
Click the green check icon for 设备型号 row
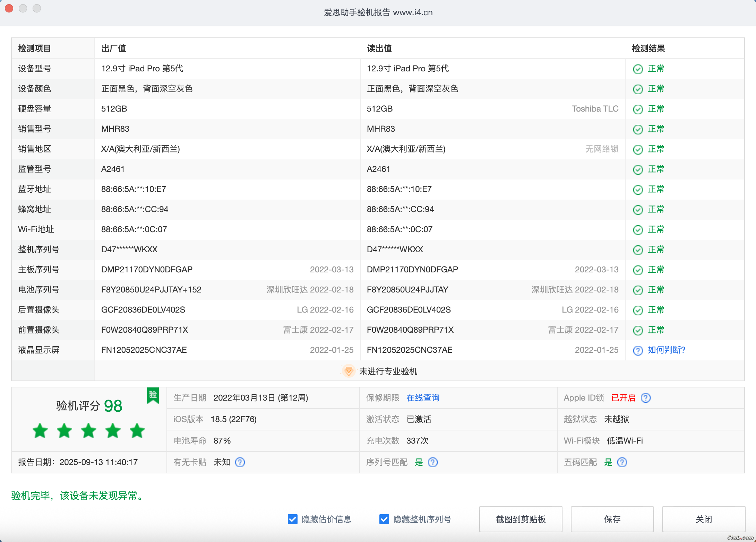pos(638,69)
